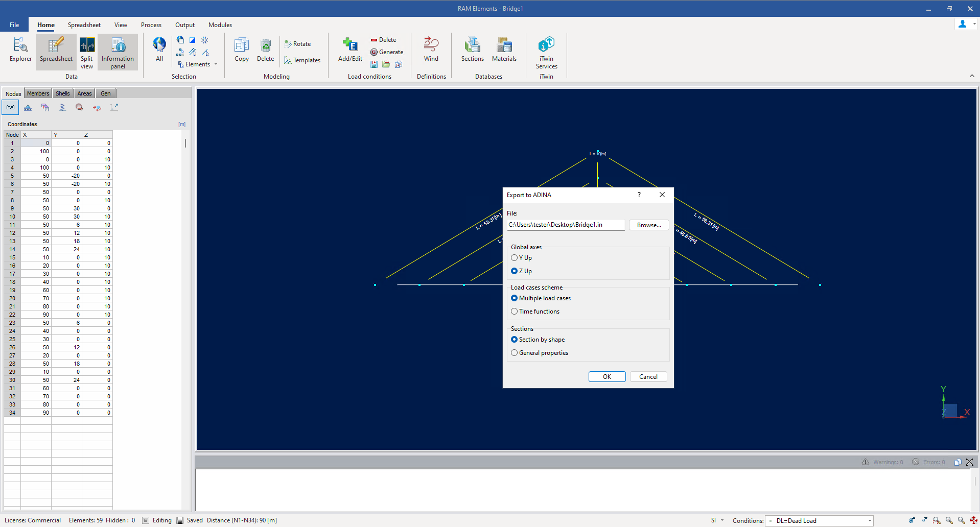
Task: Open Templates in Modeling group
Action: (x=302, y=60)
